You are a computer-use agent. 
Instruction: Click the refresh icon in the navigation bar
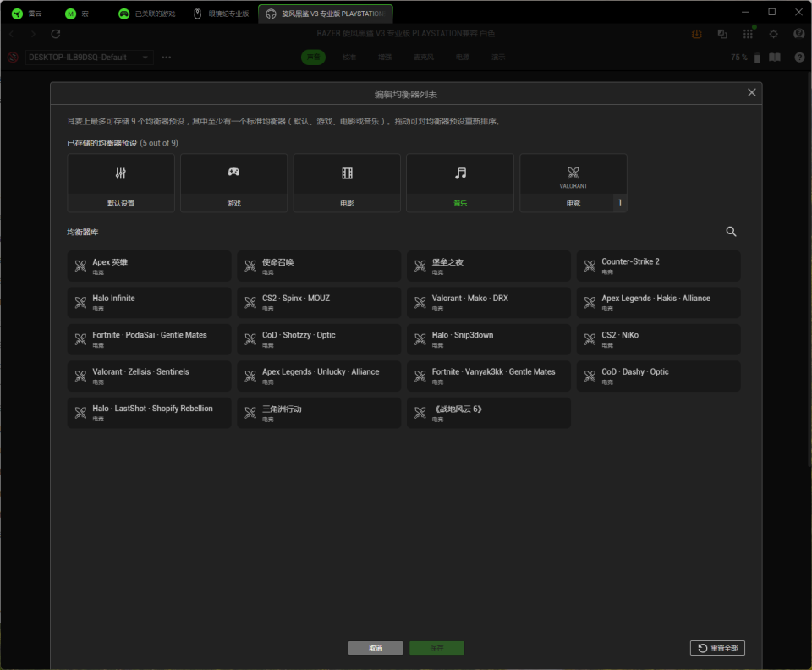tap(56, 34)
